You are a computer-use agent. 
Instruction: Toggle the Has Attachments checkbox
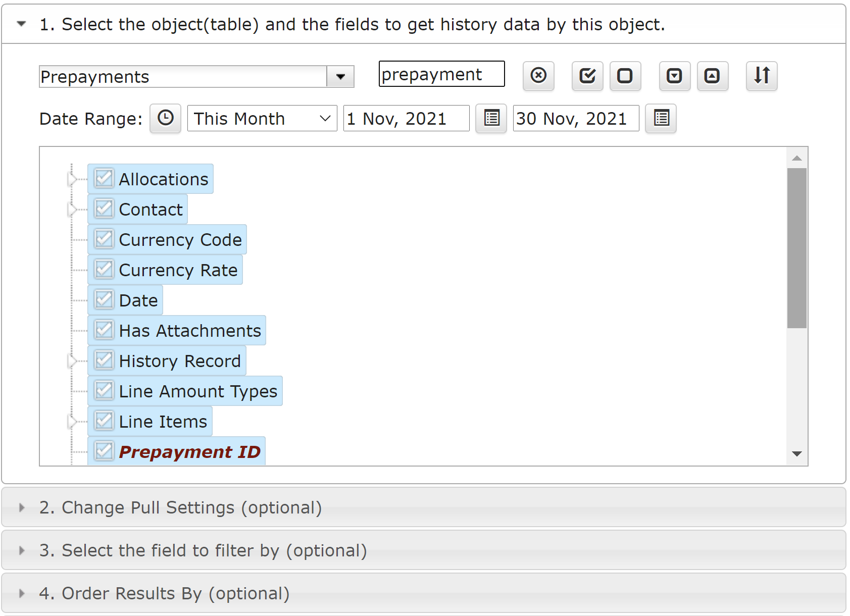point(104,330)
